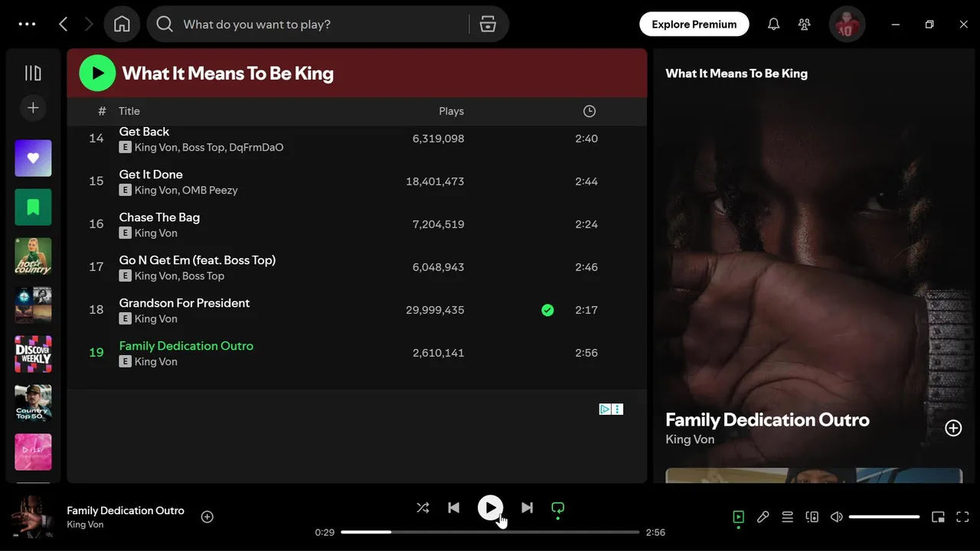Image resolution: width=980 pixels, height=551 pixels.
Task: Toggle saved checkmark on Grandson For President
Action: point(547,310)
